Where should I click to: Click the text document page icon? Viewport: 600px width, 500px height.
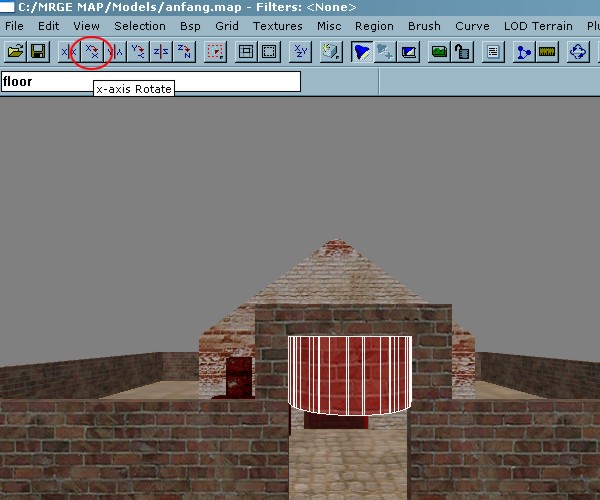(x=493, y=51)
